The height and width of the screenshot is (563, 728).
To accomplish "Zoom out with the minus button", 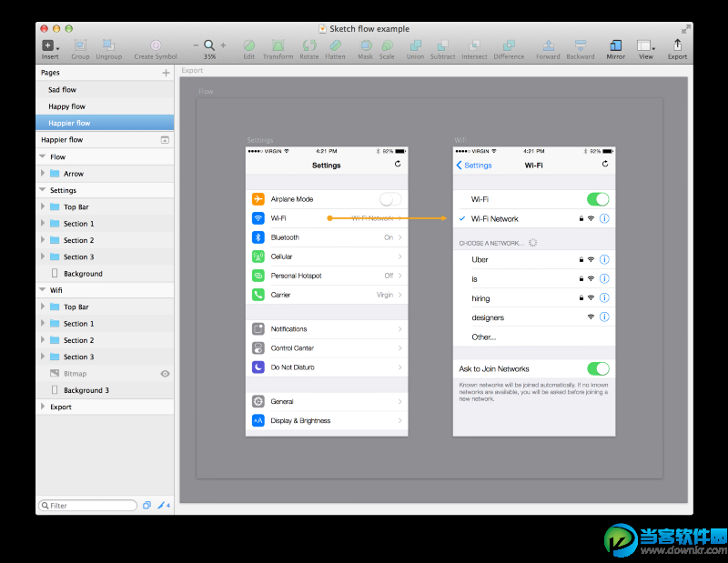I will click(196, 45).
